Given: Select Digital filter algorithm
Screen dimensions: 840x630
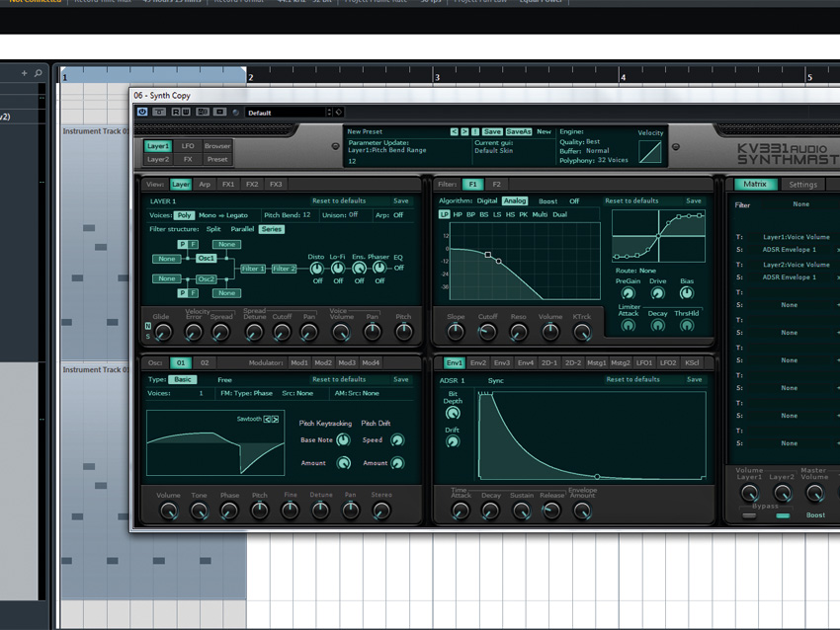Looking at the screenshot, I should [x=487, y=200].
